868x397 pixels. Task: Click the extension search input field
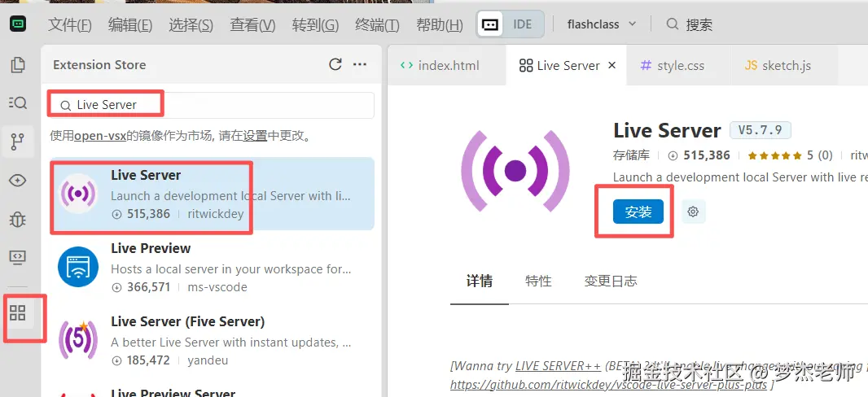[210, 105]
